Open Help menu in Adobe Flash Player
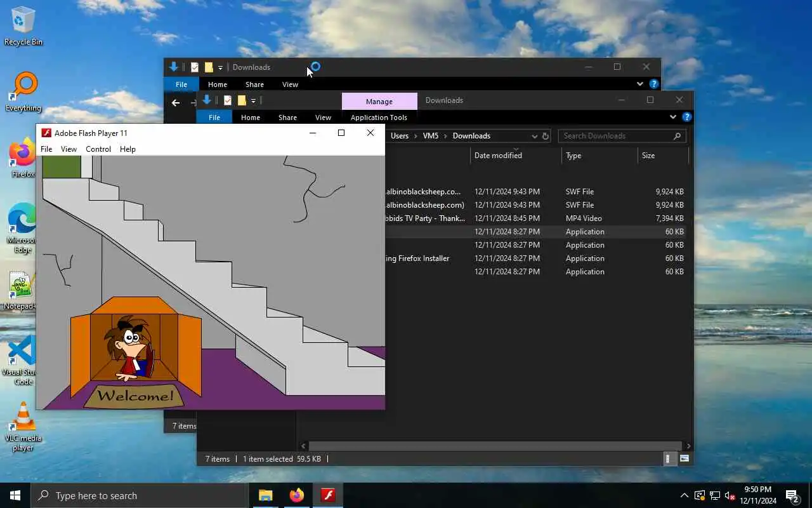Screen dimensions: 812x508 point(128,149)
